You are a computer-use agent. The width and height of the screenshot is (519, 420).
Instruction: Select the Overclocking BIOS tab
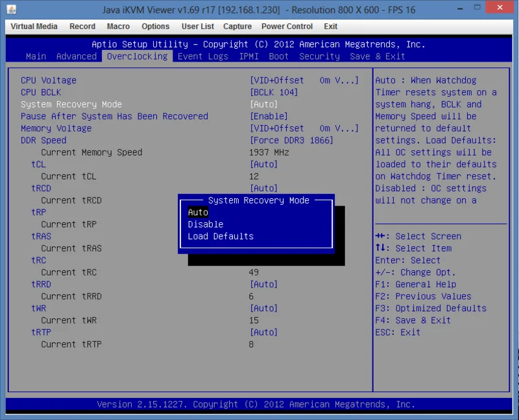pyautogui.click(x=138, y=56)
